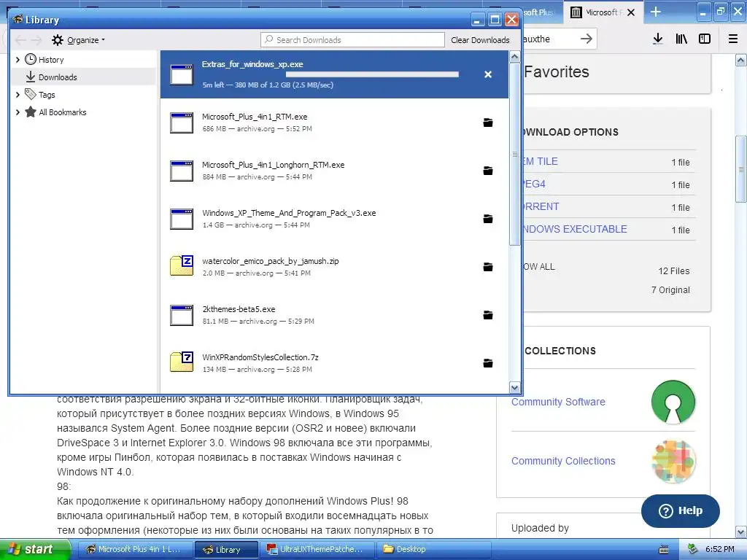The image size is (747, 560).
Task: Expand the All Bookmarks tree item
Action: [18, 112]
